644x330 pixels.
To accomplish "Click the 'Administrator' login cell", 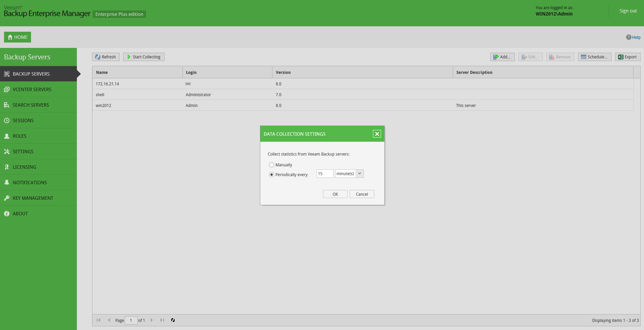I will click(x=198, y=95).
